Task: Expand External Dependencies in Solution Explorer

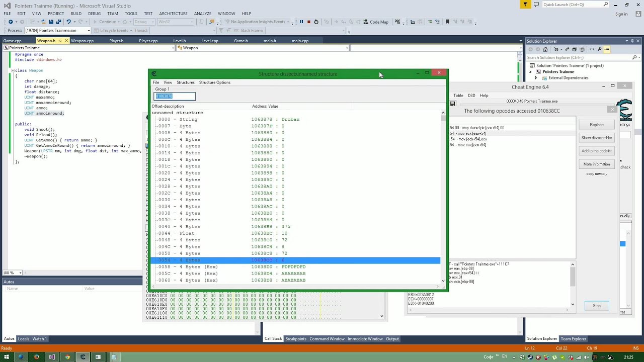Action: pyautogui.click(x=536, y=78)
